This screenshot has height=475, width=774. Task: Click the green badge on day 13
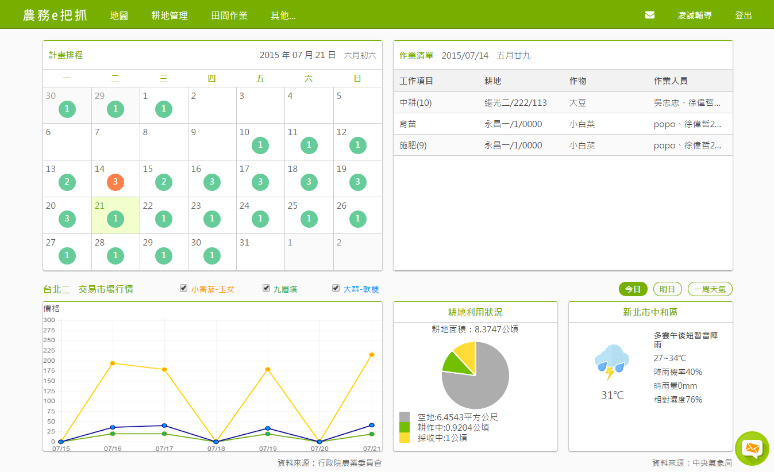coord(67,182)
